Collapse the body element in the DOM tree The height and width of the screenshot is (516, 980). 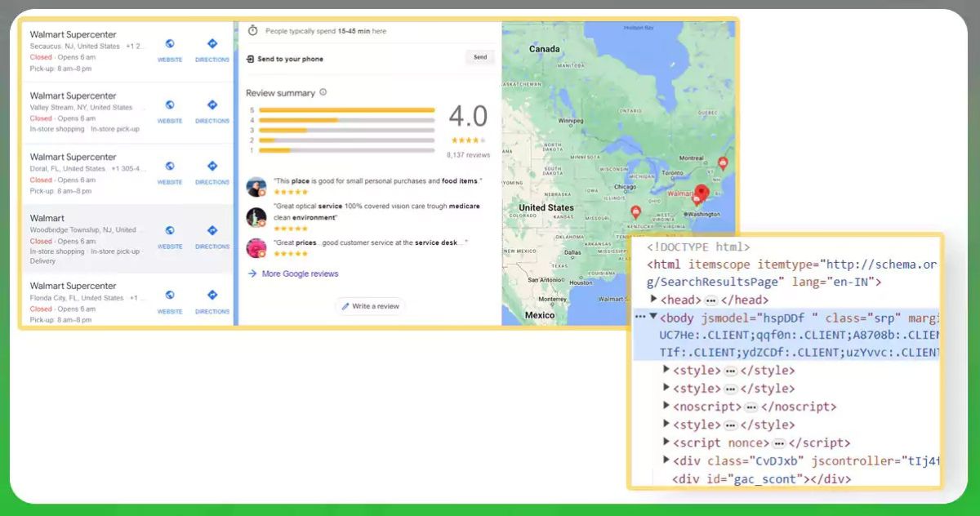[x=653, y=316]
